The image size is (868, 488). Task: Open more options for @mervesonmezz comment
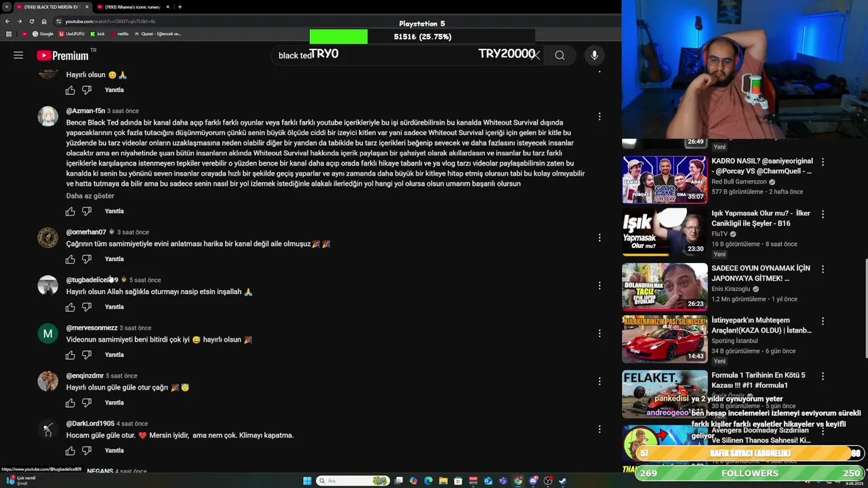(x=599, y=333)
